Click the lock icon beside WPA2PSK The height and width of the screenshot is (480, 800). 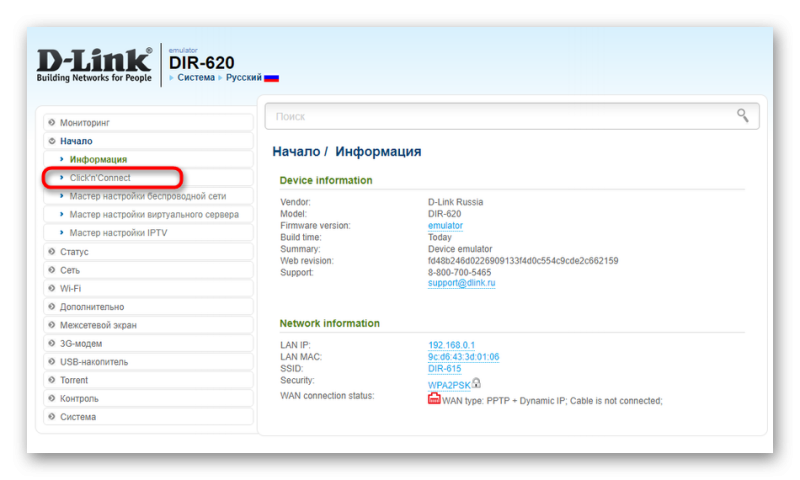click(476, 383)
